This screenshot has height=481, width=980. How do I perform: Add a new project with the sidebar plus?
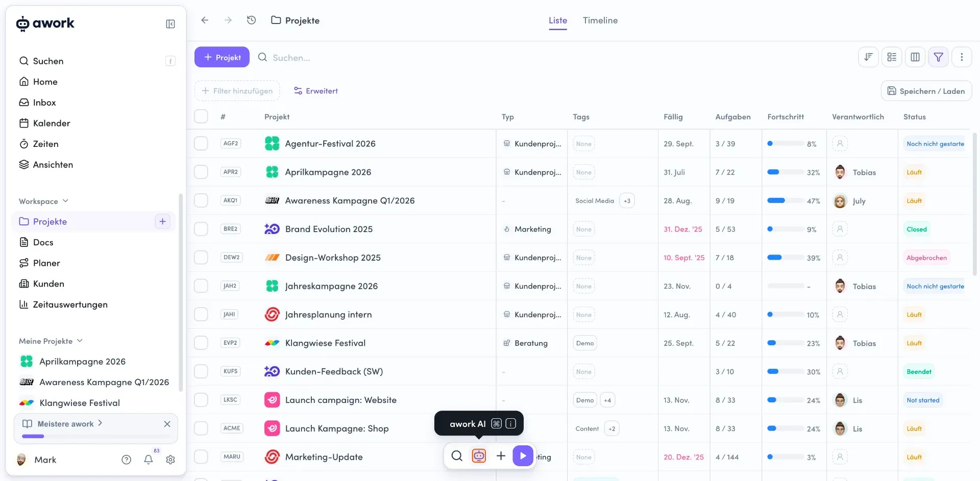162,221
